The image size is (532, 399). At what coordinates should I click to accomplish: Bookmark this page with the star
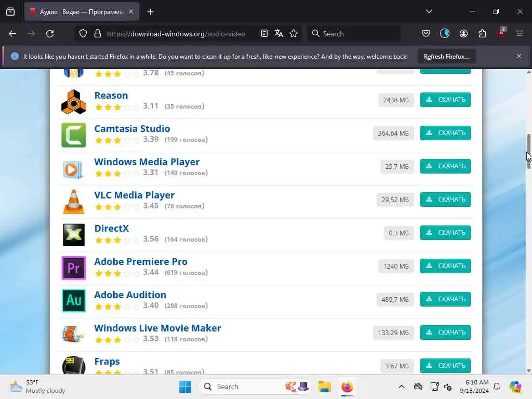(294, 33)
